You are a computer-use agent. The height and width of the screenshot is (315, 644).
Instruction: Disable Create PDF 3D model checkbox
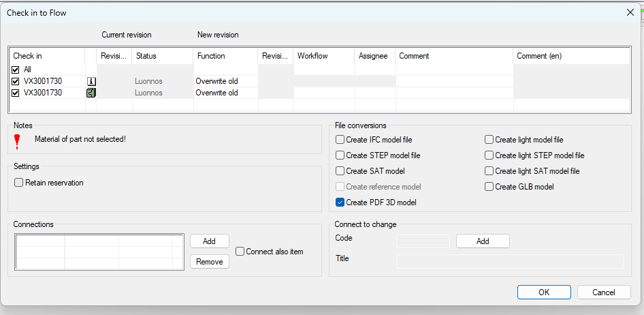coord(340,202)
